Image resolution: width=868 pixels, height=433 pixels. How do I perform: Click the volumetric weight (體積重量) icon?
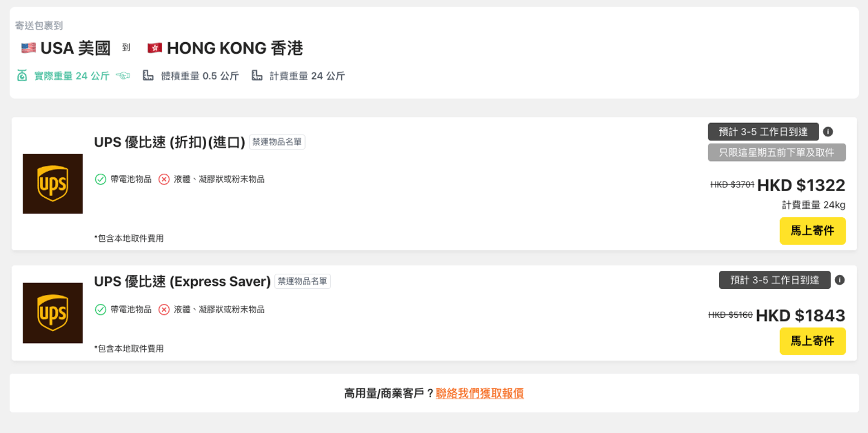click(x=148, y=76)
